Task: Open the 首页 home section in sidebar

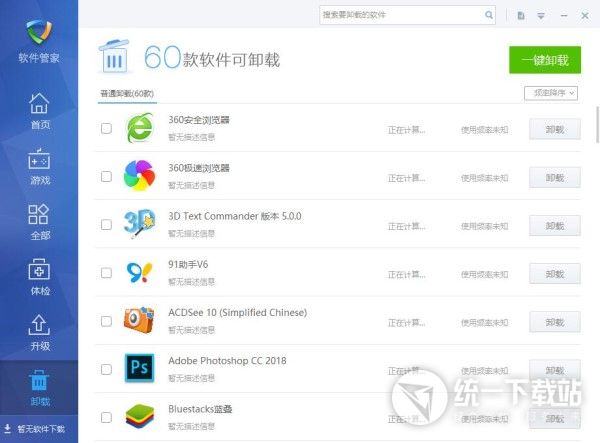Action: [x=39, y=111]
